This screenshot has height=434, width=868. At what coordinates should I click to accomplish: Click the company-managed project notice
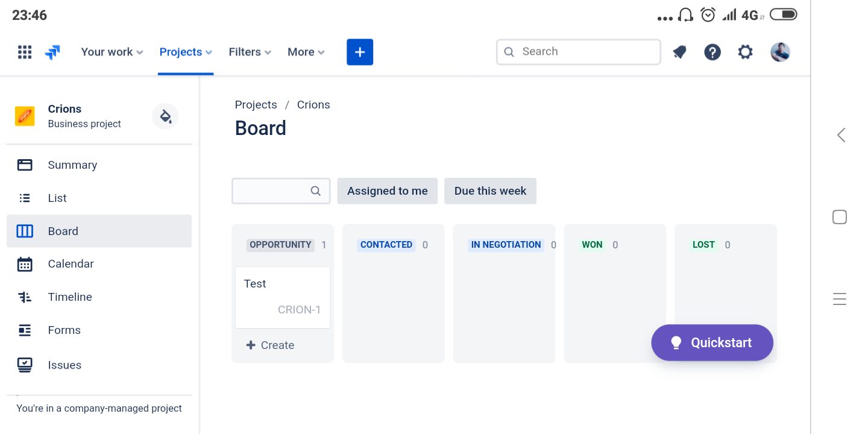click(x=99, y=408)
